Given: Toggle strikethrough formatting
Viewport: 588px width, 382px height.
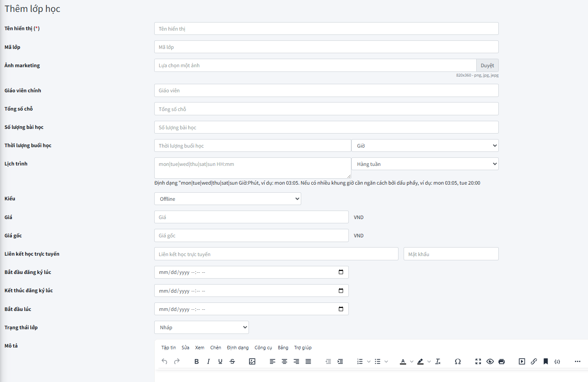Looking at the screenshot, I should [232, 362].
